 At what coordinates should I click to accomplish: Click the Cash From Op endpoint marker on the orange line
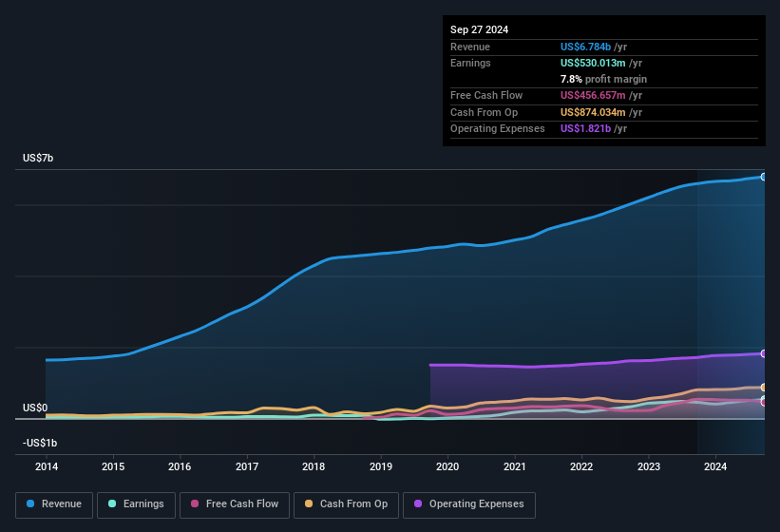pyautogui.click(x=763, y=388)
